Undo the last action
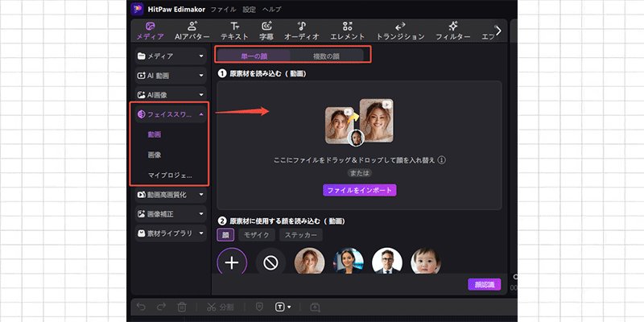Screen dimensions: 644x322 pos(141,308)
